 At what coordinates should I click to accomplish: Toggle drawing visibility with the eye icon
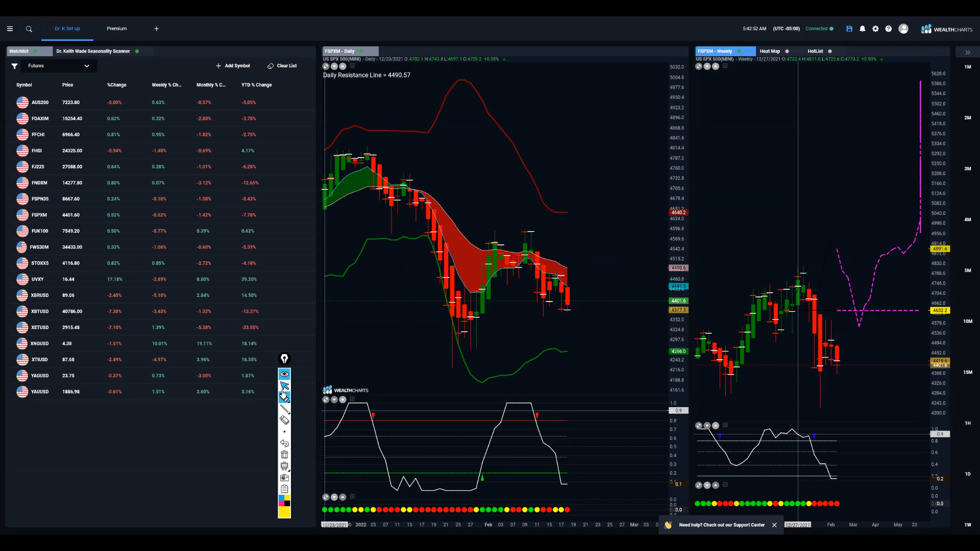coord(284,374)
